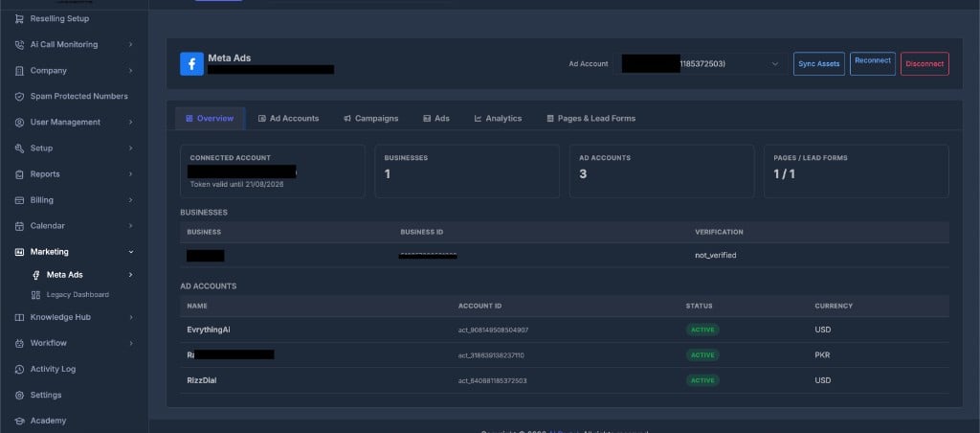
Task: Click the Connected Account card
Action: click(273, 171)
